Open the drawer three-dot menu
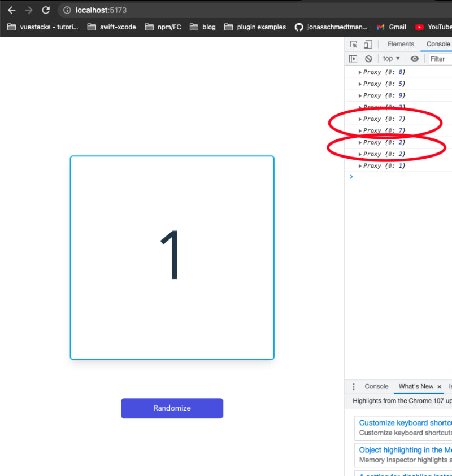Image resolution: width=452 pixels, height=476 pixels. (353, 386)
